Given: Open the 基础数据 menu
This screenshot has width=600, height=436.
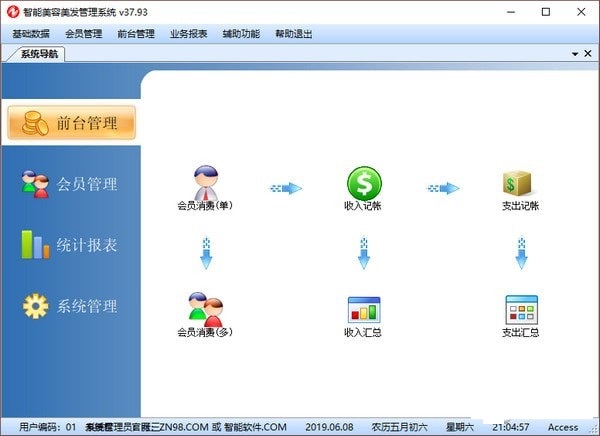Looking at the screenshot, I should pyautogui.click(x=31, y=34).
